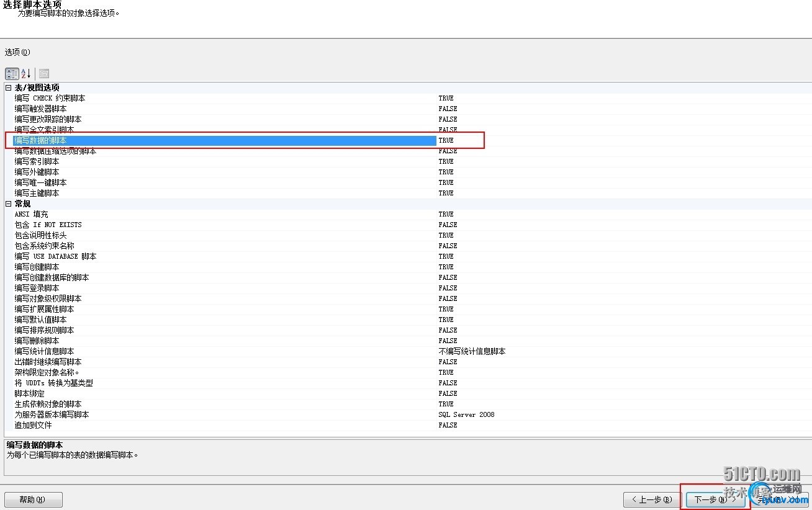The height and width of the screenshot is (510, 812).
Task: Select the 编写主键脚本 option
Action: click(37, 193)
